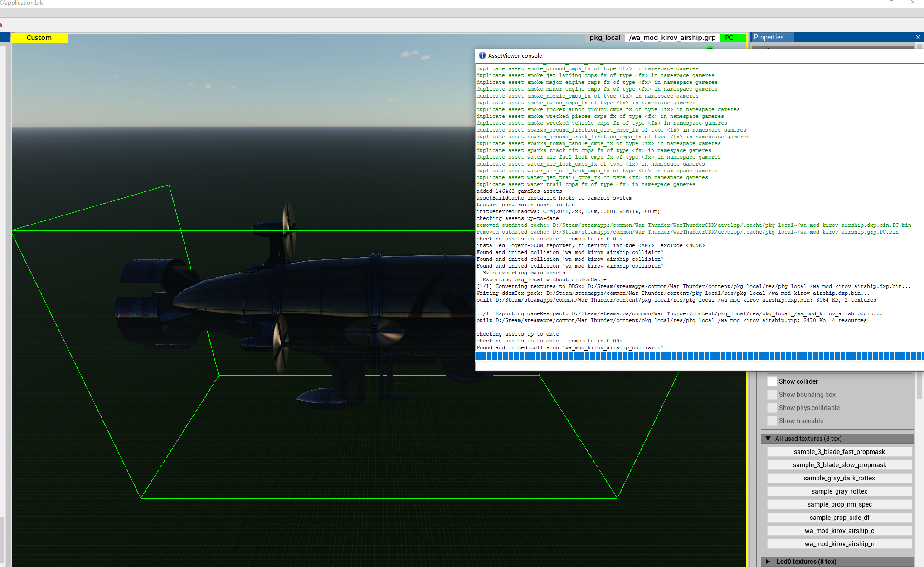Click the red toolbar icon at far left
The width and height of the screenshot is (924, 567).
(1, 25)
